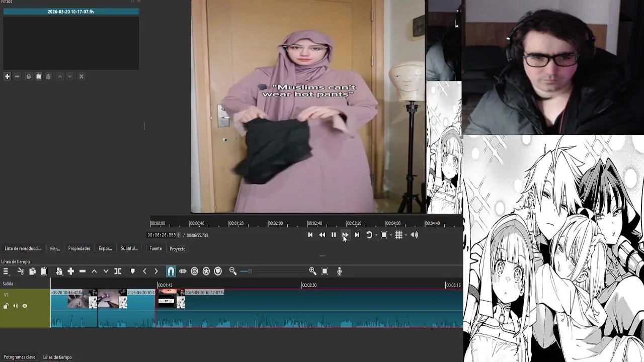Select the 2026-03-20 10-17-07.flv header in Filtros

tap(71, 12)
